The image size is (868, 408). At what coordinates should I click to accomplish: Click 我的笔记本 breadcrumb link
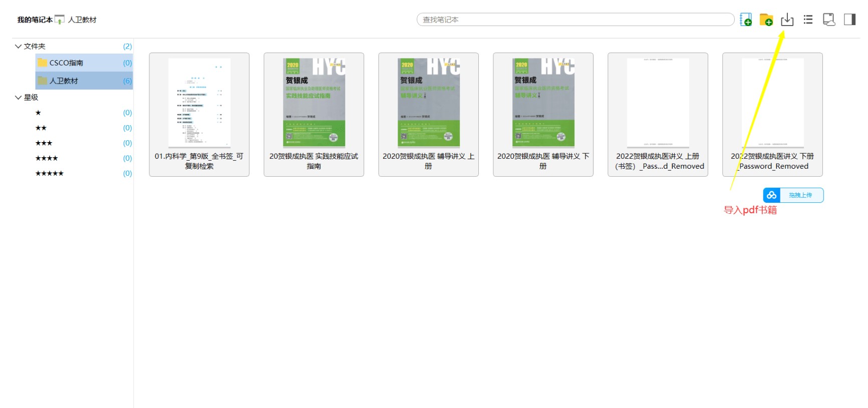click(x=35, y=20)
